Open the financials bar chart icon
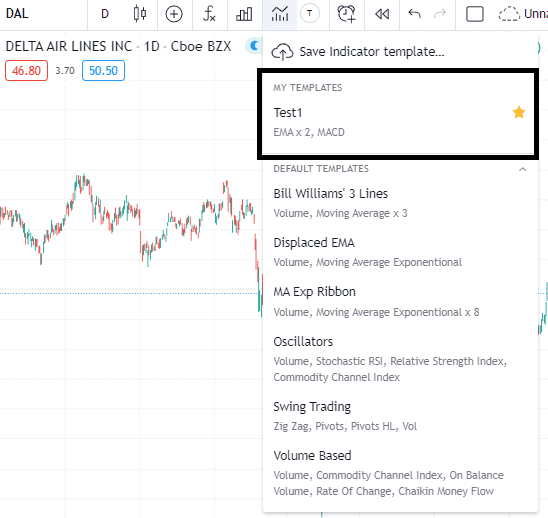This screenshot has width=548, height=518. click(x=244, y=14)
